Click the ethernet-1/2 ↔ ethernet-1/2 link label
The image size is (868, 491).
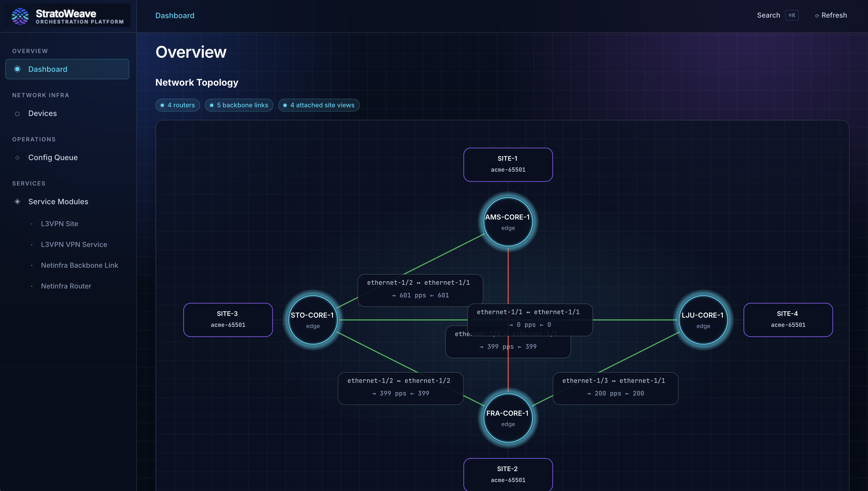(x=400, y=389)
